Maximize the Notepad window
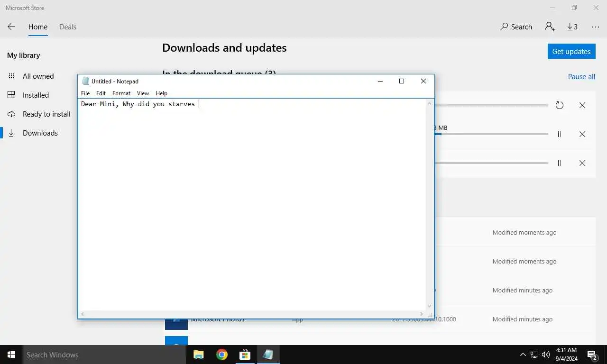Screen dimensions: 607x364 point(402,81)
